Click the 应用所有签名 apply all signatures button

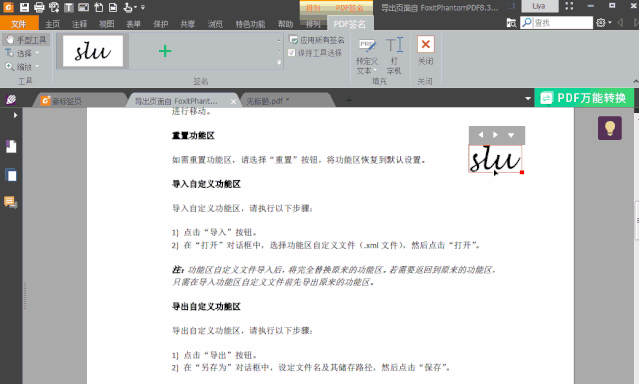(x=317, y=40)
